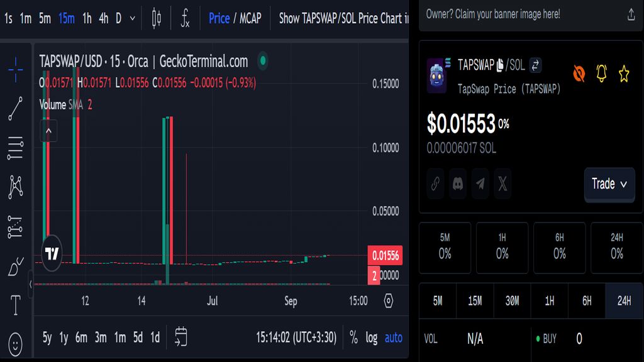This screenshot has width=644, height=362.
Task: Set chart range to 5d
Action: point(138,337)
